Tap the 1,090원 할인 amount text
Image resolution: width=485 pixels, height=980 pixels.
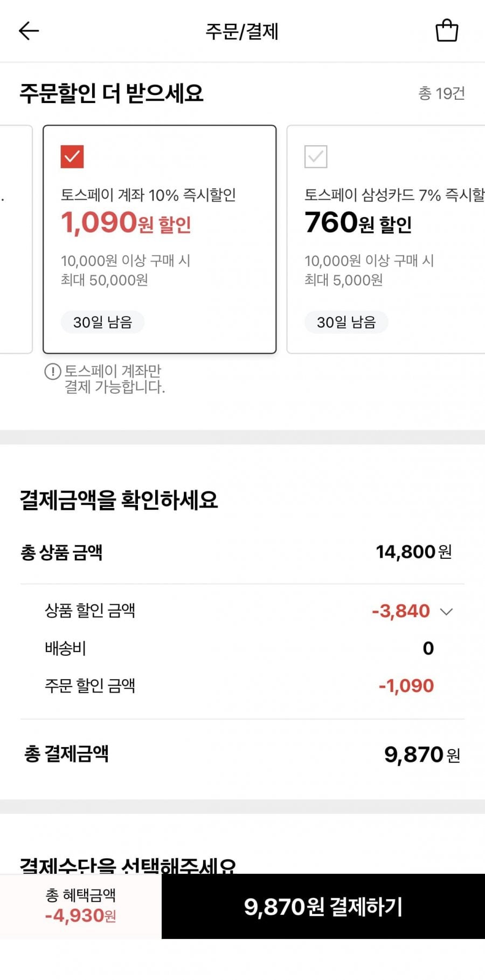pyautogui.click(x=126, y=223)
